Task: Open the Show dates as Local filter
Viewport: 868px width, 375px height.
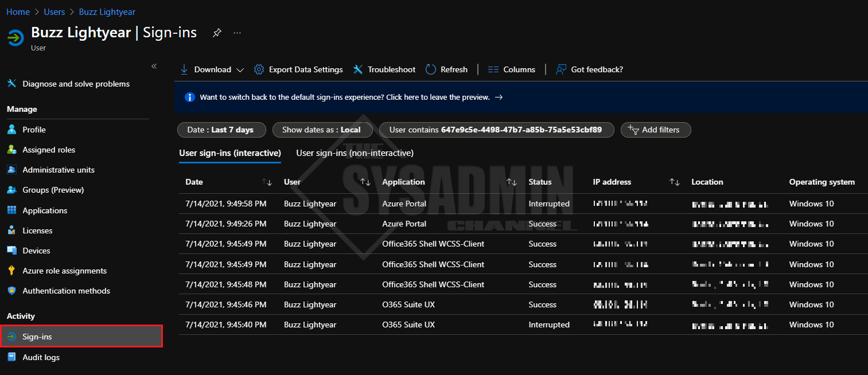Action: (x=323, y=130)
